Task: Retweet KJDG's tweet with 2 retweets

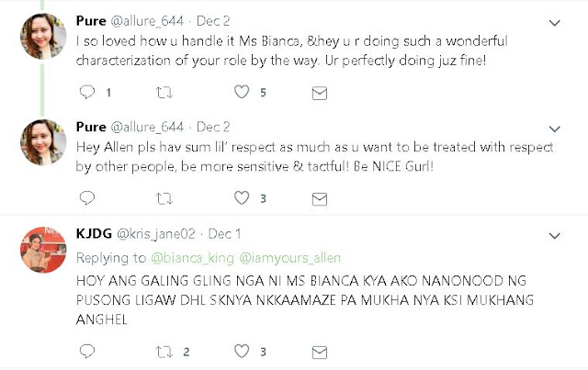Action: [x=164, y=351]
